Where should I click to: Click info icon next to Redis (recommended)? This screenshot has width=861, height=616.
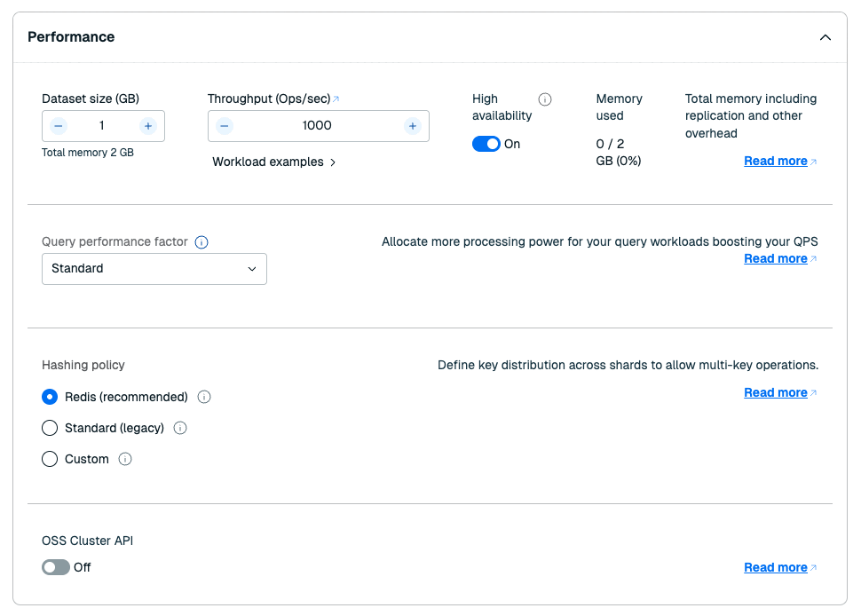coord(204,397)
